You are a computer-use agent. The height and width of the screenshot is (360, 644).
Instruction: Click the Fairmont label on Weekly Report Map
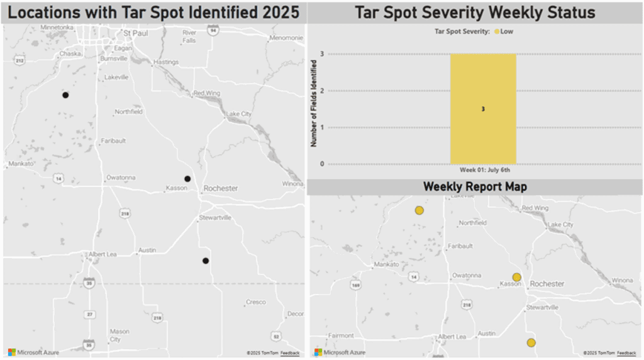pos(340,335)
